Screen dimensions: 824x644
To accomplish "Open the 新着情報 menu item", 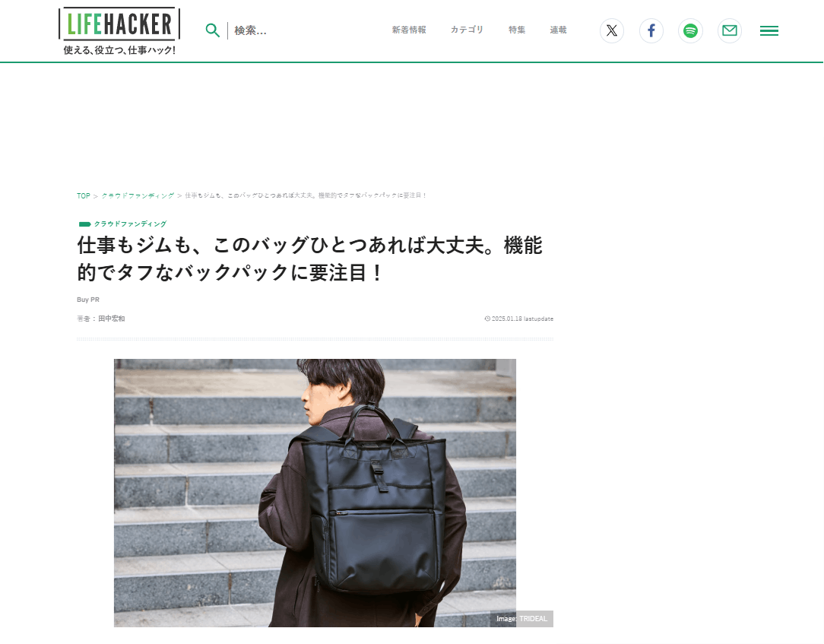I will click(x=409, y=30).
